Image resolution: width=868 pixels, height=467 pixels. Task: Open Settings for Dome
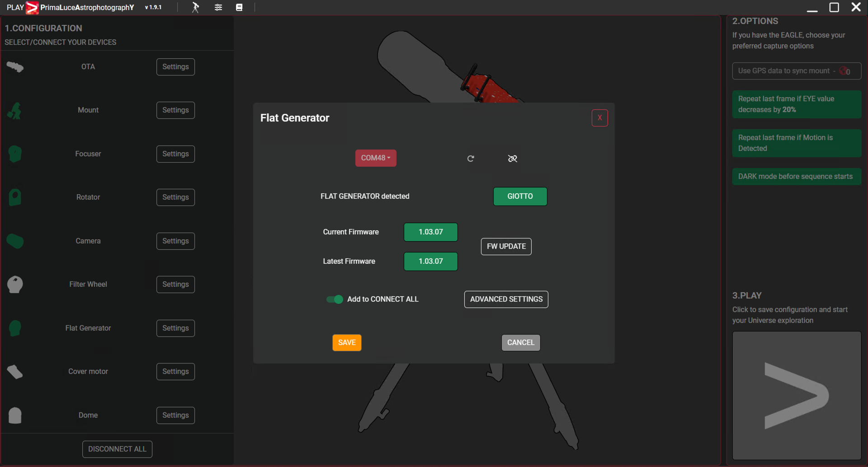tap(175, 416)
